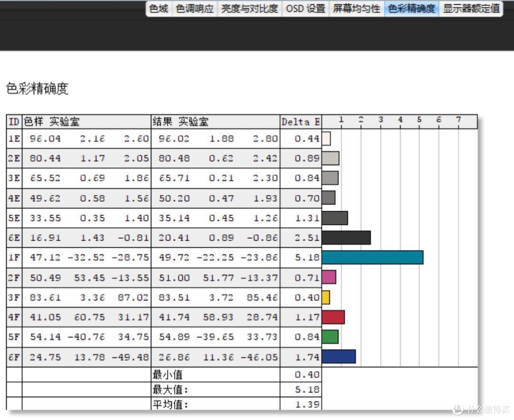Select row ID 1F
Image resolution: width=514 pixels, height=420 pixels.
click(x=14, y=257)
